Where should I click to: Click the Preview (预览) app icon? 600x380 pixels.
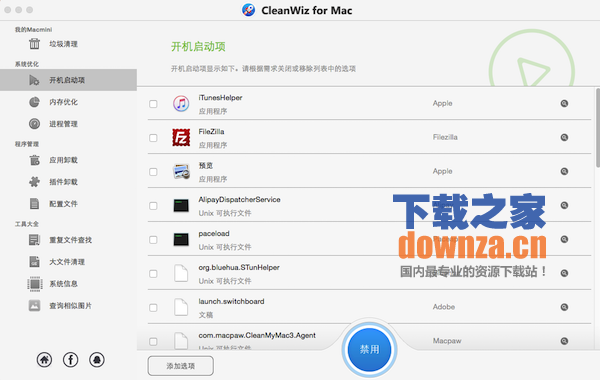(181, 172)
